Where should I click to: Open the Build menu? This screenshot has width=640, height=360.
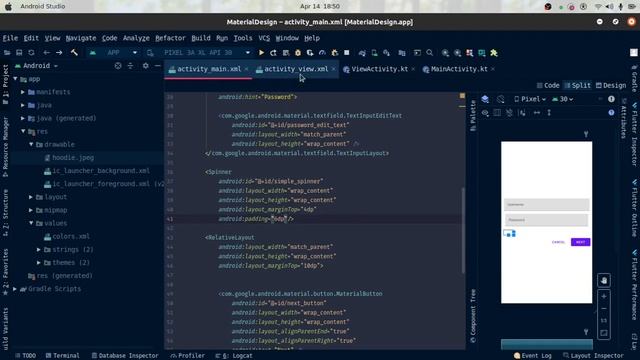click(201, 38)
